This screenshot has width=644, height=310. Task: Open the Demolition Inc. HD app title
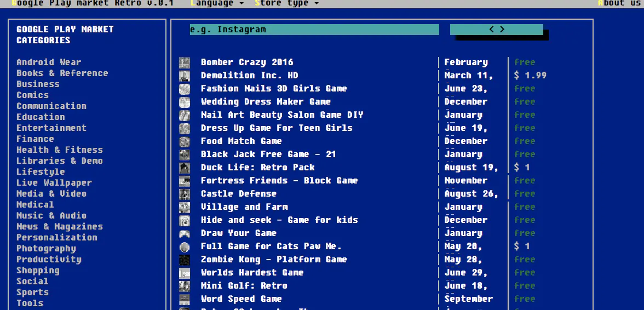coord(249,76)
